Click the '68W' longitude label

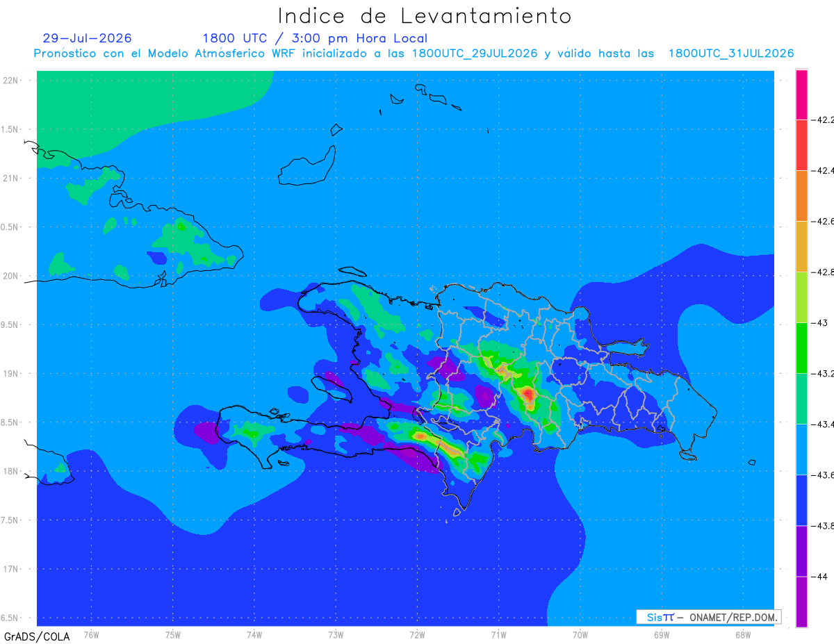pyautogui.click(x=742, y=634)
